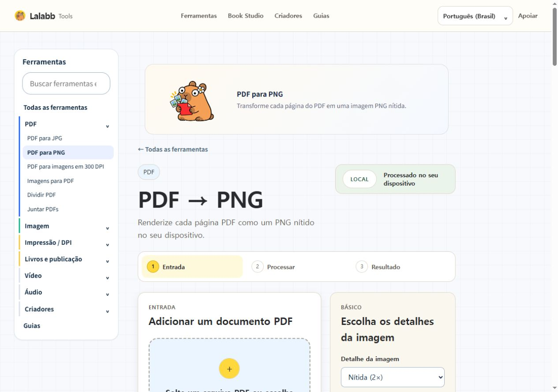558x392 pixels.
Task: Open Criadores in the top navigation
Action: [288, 16]
